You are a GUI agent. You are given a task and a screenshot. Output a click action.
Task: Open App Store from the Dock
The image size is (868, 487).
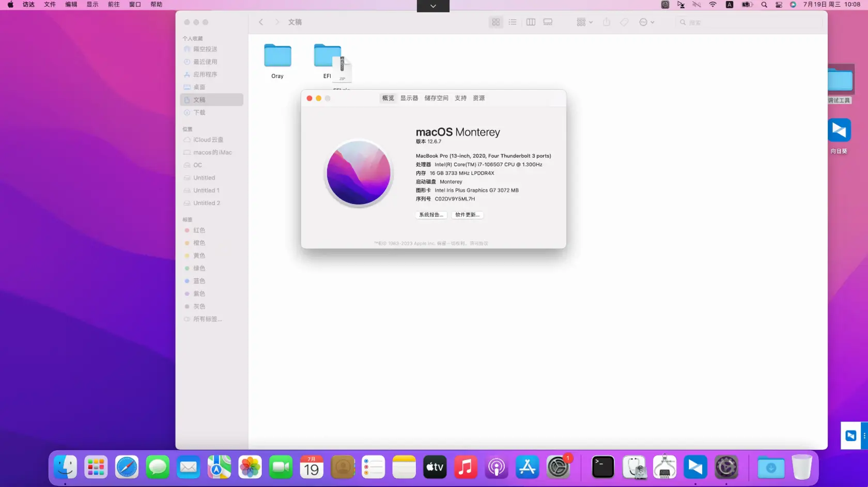tap(528, 467)
